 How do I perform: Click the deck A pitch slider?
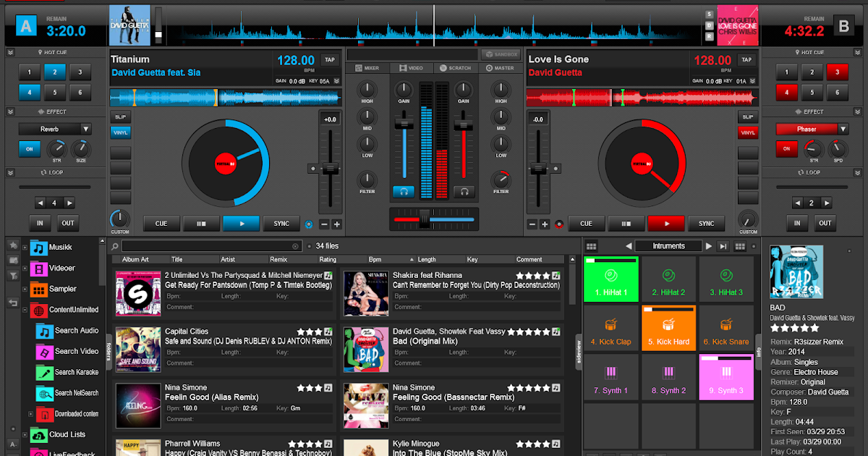(330, 169)
